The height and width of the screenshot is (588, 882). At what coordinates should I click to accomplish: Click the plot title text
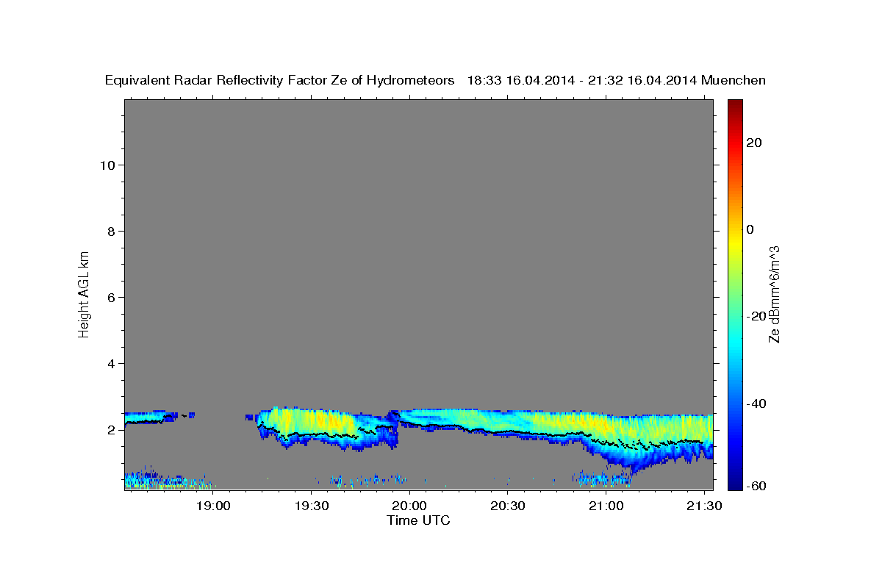(x=435, y=81)
